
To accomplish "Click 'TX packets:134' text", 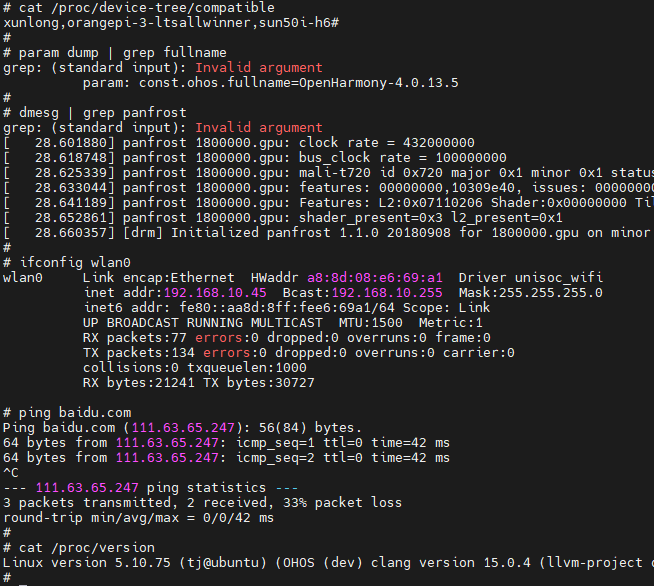I will [139, 353].
